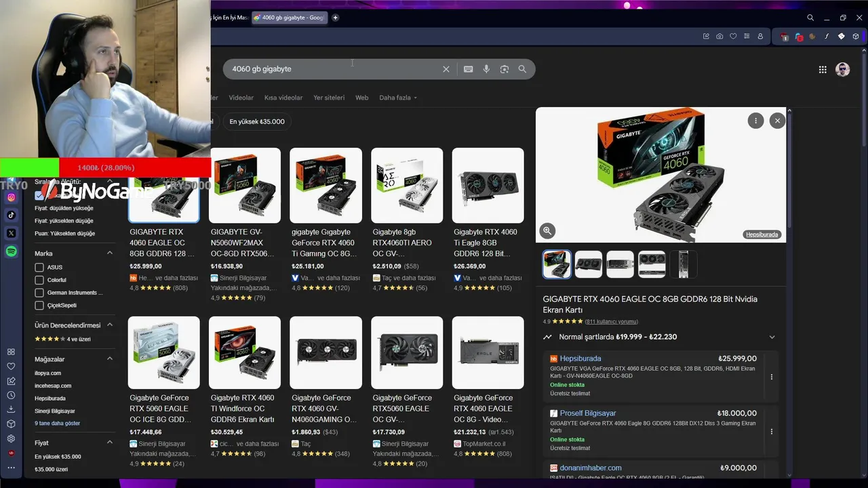Viewport: 868px width, 488px height.
Task: Zoom product image with magnifier button
Action: click(x=547, y=231)
